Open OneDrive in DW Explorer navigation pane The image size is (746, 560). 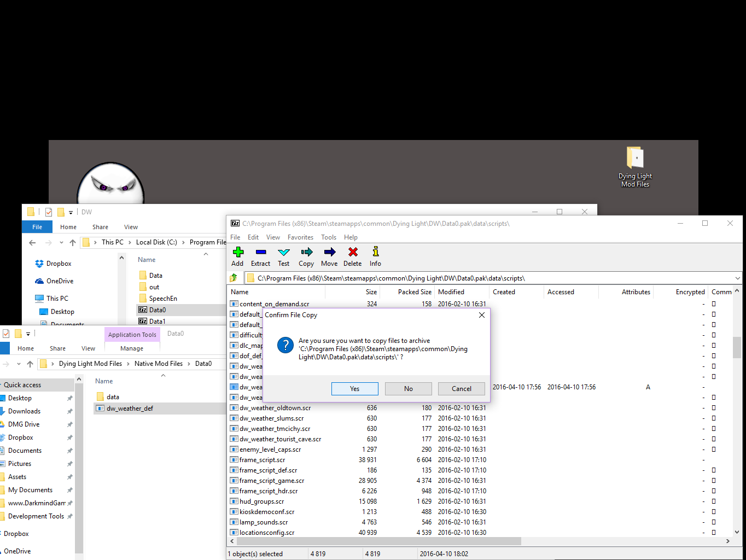(x=60, y=281)
